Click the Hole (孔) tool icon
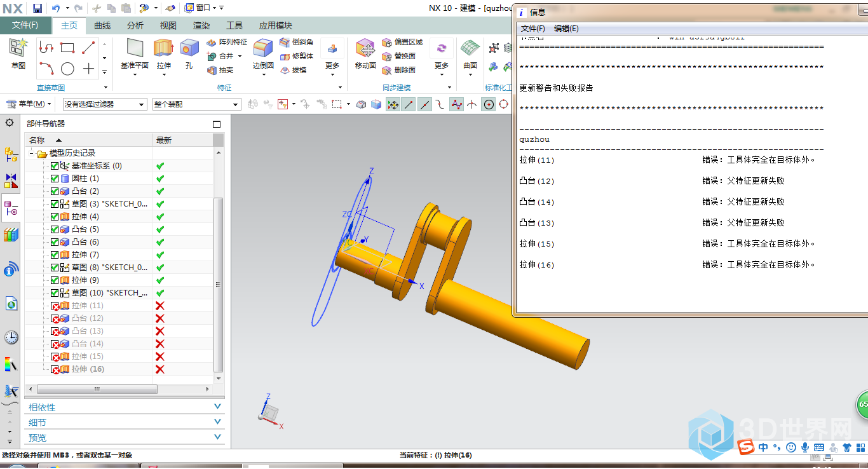 (x=189, y=48)
